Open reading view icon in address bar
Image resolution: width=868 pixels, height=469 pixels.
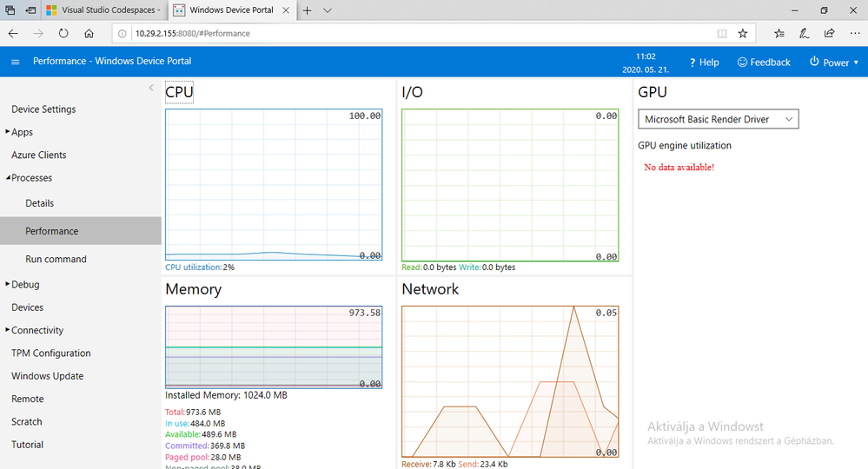[722, 34]
